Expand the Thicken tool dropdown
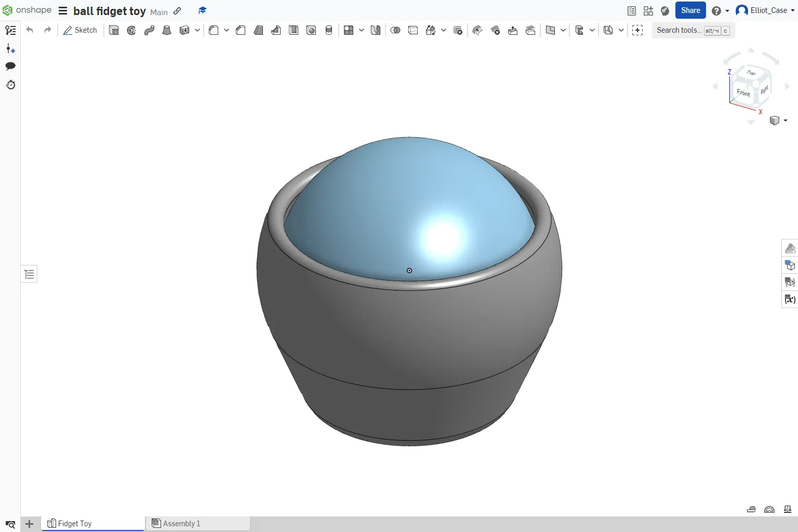The width and height of the screenshot is (798, 532). [x=197, y=30]
